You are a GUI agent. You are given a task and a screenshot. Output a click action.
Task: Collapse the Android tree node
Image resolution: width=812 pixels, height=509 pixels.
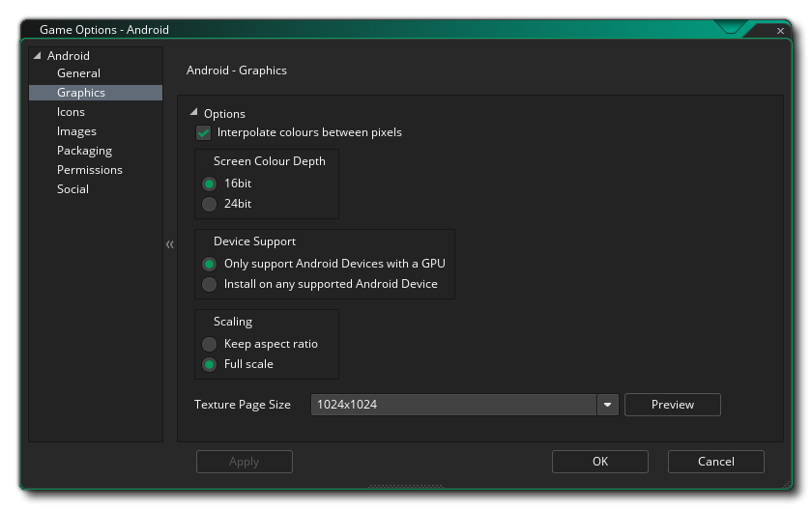pos(38,56)
